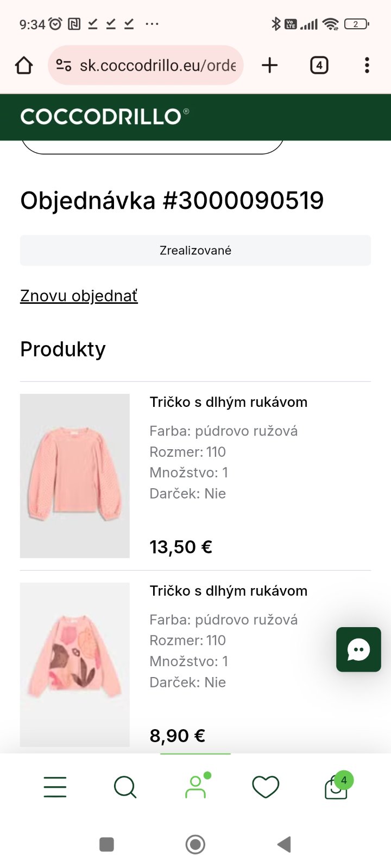This screenshot has height=868, width=391.
Task: Open a new browser tab
Action: point(269,66)
